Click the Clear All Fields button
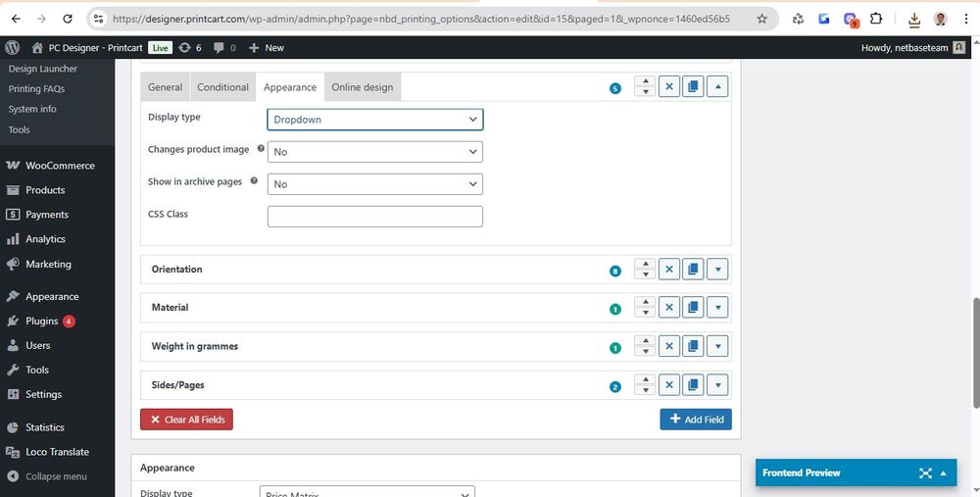980x497 pixels. tap(186, 420)
